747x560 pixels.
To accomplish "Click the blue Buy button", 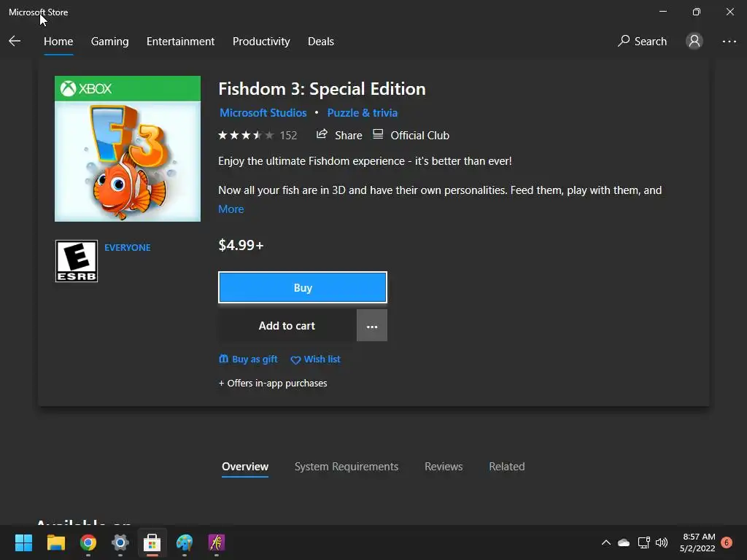I will pyautogui.click(x=303, y=287).
